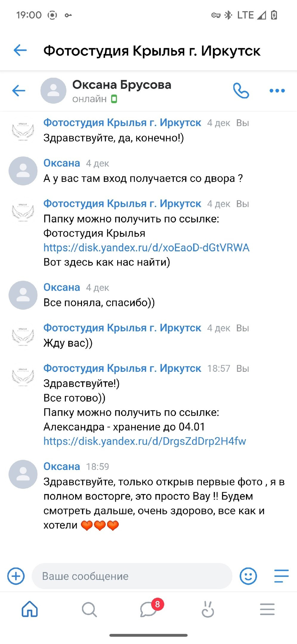297x644 pixels.
Task: Open the message formatting lines icon
Action: click(x=280, y=576)
